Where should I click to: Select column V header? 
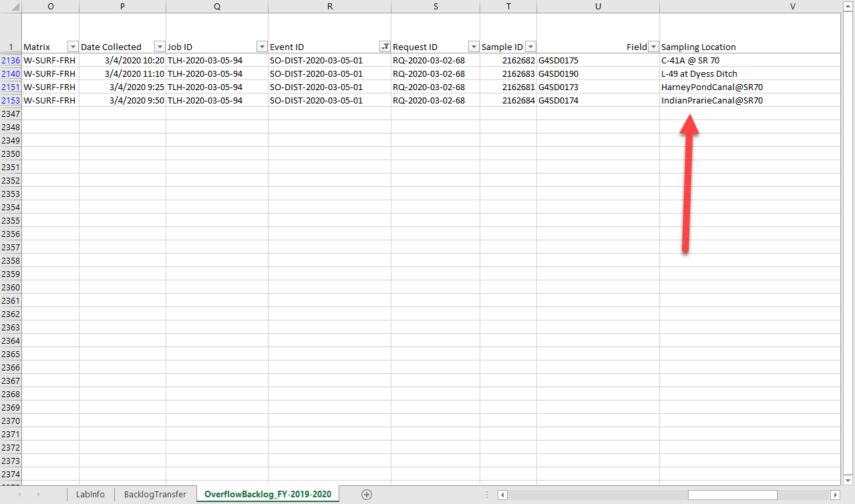point(750,6)
